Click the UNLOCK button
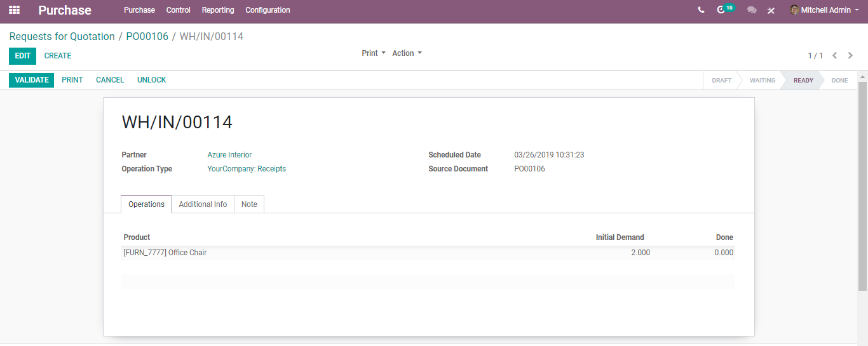Viewport: 868px width, 346px height. click(151, 80)
